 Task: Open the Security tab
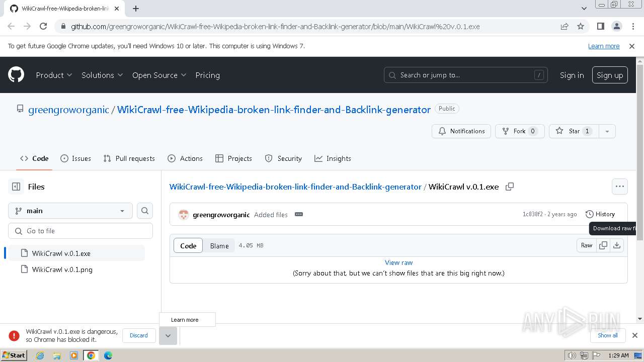tap(283, 158)
